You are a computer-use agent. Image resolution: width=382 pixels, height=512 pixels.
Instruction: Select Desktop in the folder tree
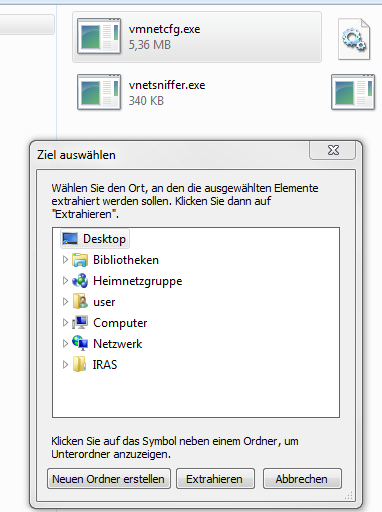tap(95, 239)
